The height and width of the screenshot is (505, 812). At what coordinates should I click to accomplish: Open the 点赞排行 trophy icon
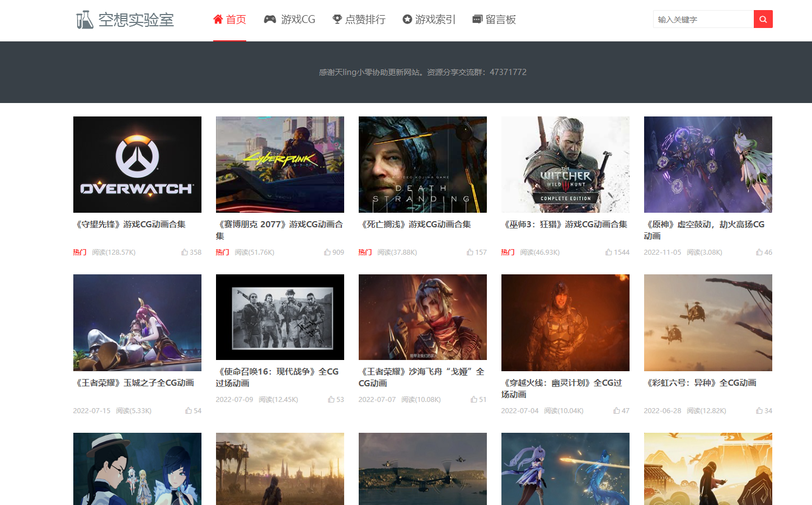click(337, 19)
